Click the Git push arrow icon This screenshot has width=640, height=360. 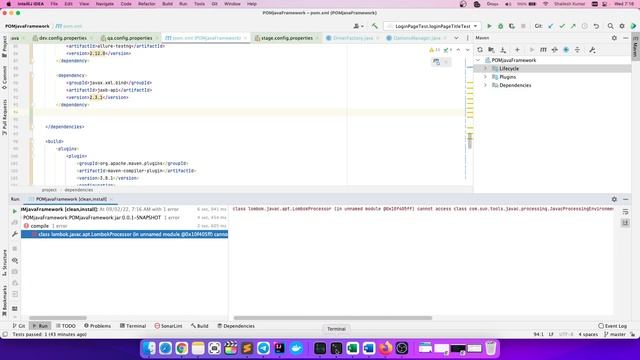point(573,26)
